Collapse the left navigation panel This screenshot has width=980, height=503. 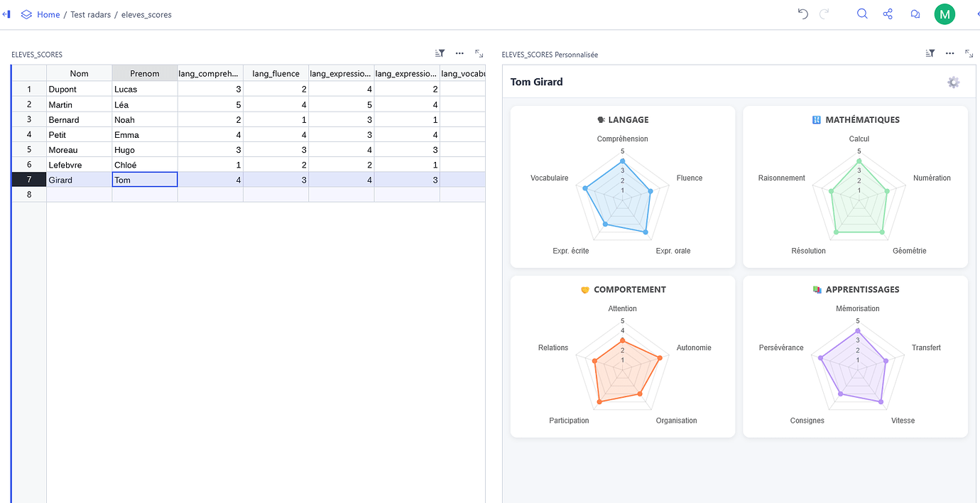[6, 14]
